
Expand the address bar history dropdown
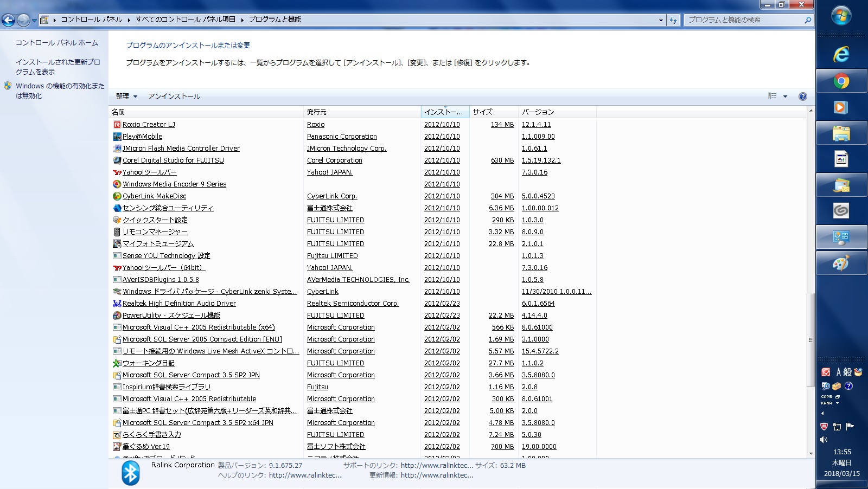[x=661, y=20]
